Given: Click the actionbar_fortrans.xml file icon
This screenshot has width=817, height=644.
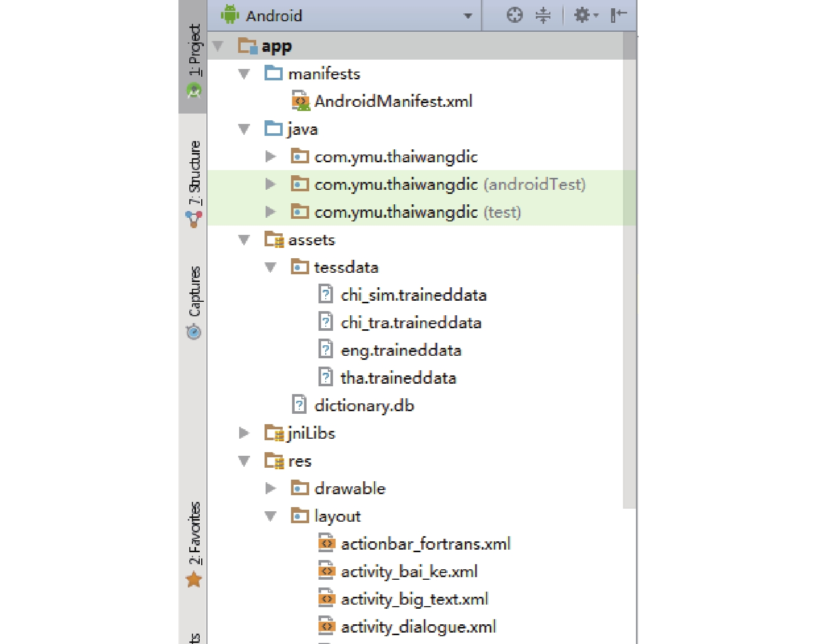Looking at the screenshot, I should (326, 543).
